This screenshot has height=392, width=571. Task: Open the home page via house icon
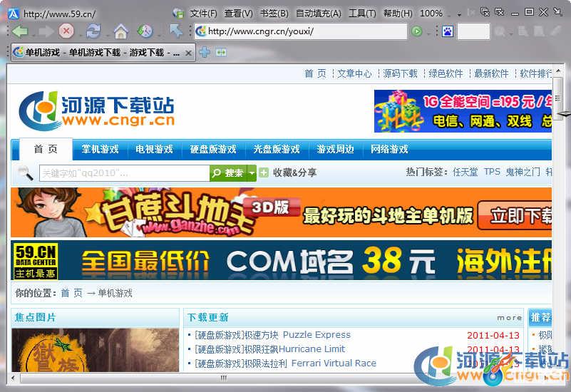[x=121, y=31]
